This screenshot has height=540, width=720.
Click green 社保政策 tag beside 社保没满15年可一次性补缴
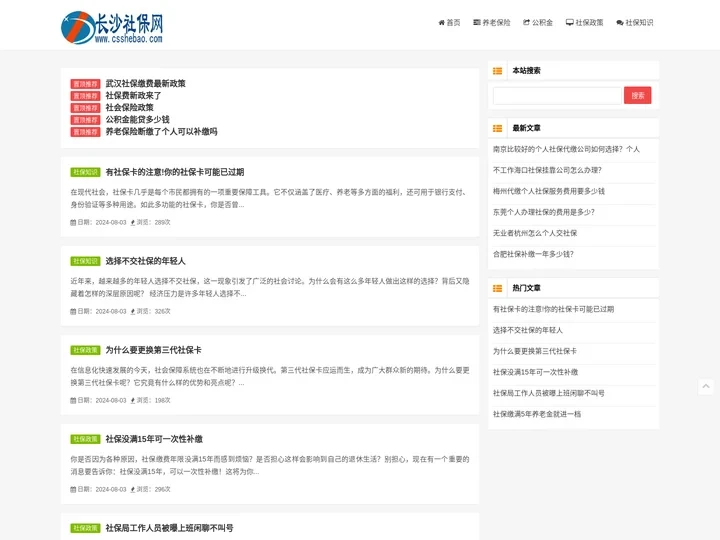tap(85, 439)
